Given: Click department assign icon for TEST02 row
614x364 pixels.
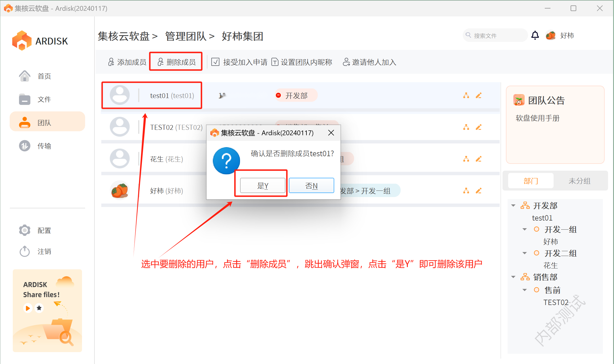Looking at the screenshot, I should pyautogui.click(x=466, y=127).
